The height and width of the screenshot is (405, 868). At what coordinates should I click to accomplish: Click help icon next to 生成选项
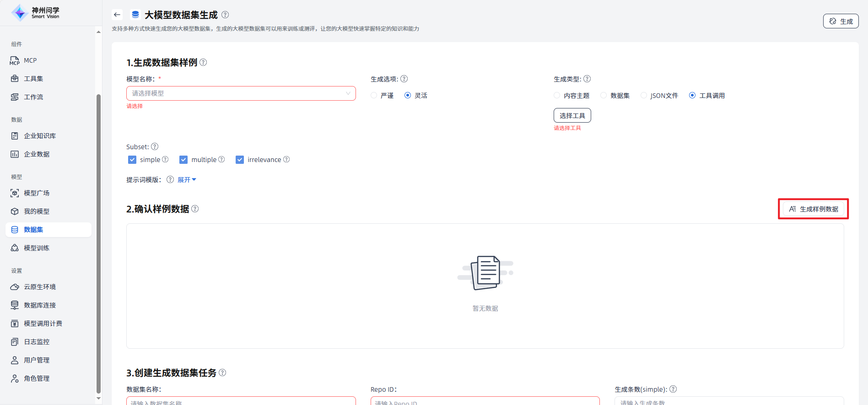[x=404, y=79]
